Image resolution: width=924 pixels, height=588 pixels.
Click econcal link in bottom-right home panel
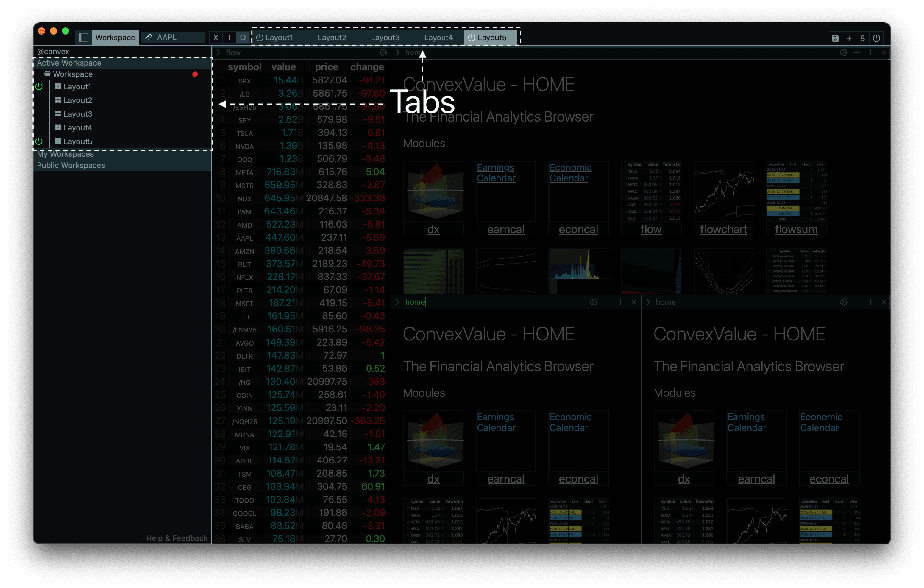829,479
